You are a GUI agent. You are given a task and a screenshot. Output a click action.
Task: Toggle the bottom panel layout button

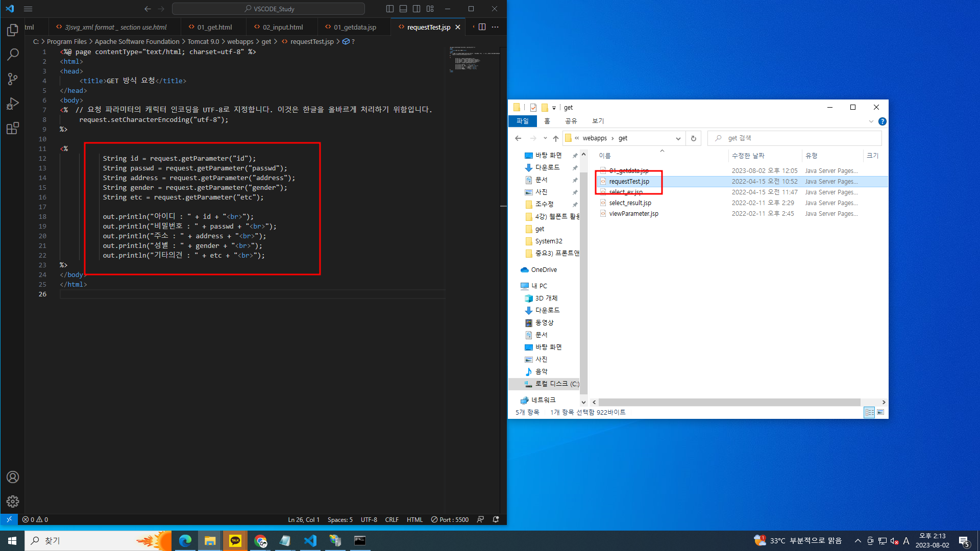(x=403, y=9)
